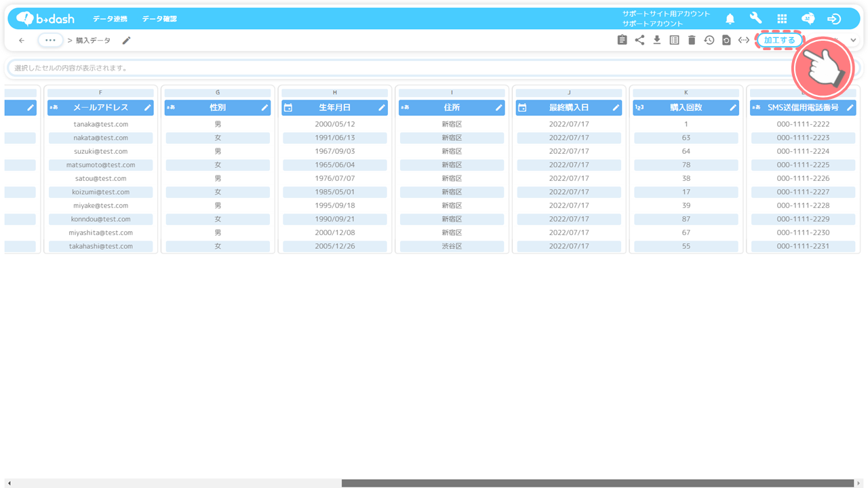
Task: Select cell tanaka@test.com
Action: coord(100,124)
